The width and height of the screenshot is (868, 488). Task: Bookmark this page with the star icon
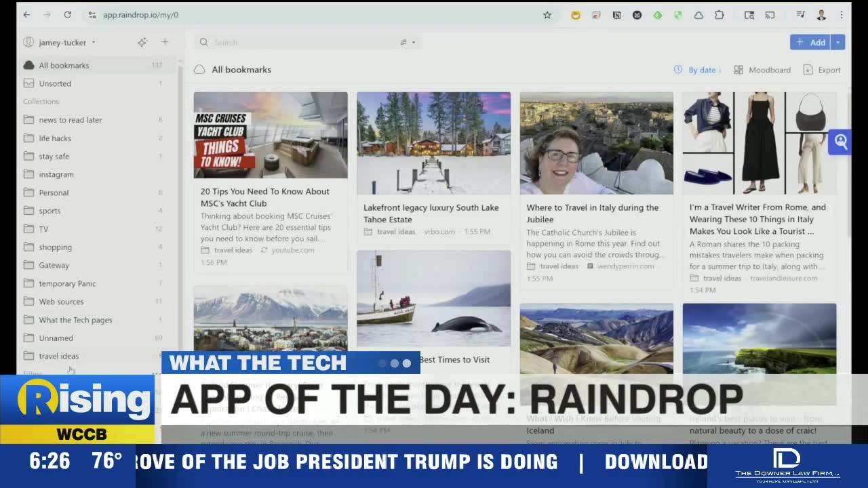coord(547,15)
